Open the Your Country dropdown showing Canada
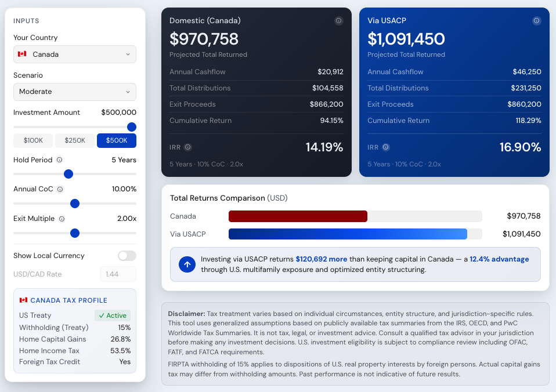Viewport: 556px width, 392px height. coord(75,55)
